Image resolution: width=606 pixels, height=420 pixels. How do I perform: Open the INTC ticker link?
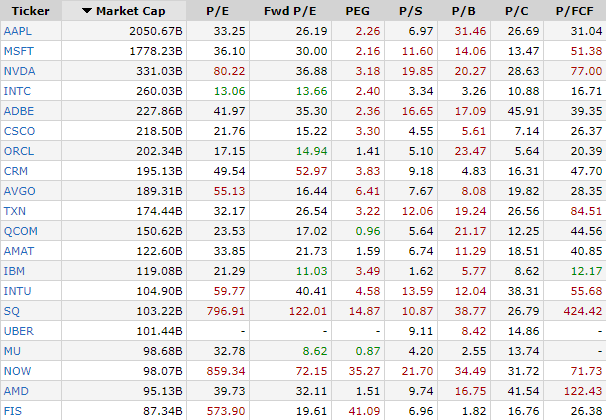17,91
